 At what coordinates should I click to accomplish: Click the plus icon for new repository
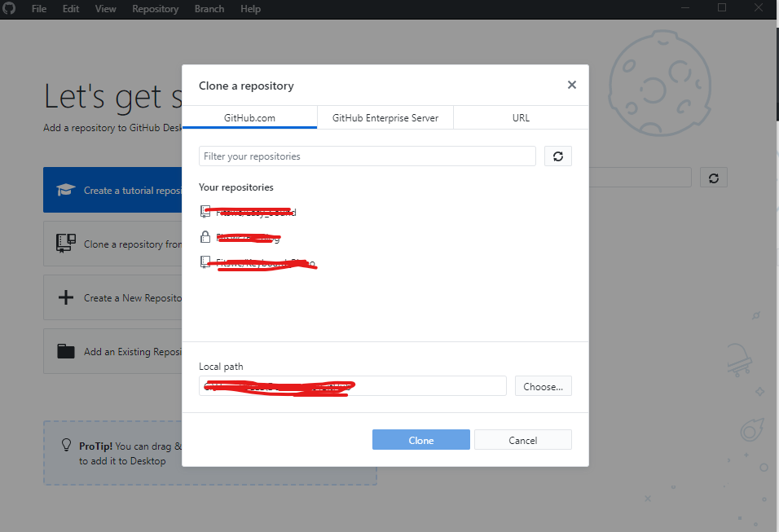(x=65, y=297)
